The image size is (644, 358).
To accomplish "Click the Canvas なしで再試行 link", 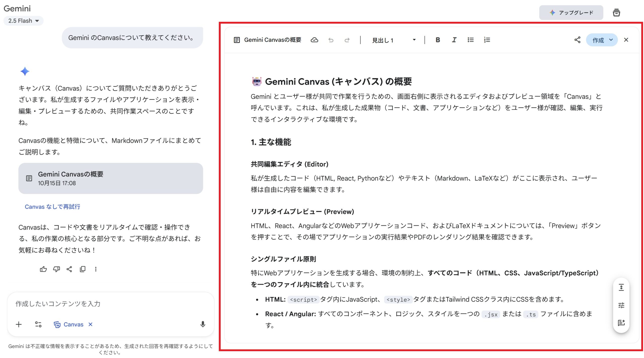I will click(52, 207).
